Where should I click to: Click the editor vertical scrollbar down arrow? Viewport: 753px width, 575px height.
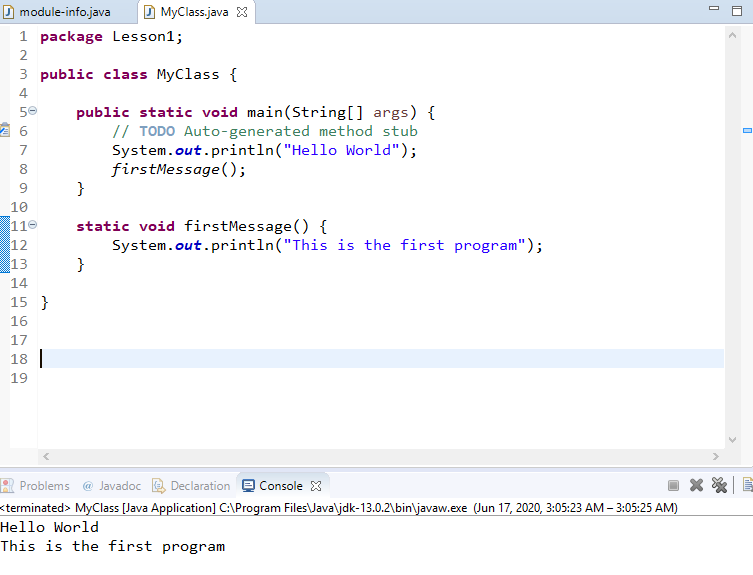[732, 440]
